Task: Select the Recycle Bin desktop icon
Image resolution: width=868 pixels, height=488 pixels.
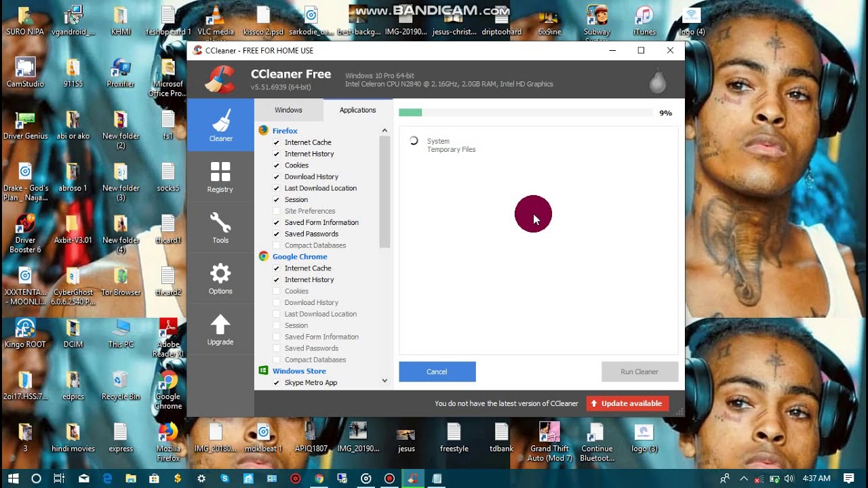Action: click(x=121, y=385)
